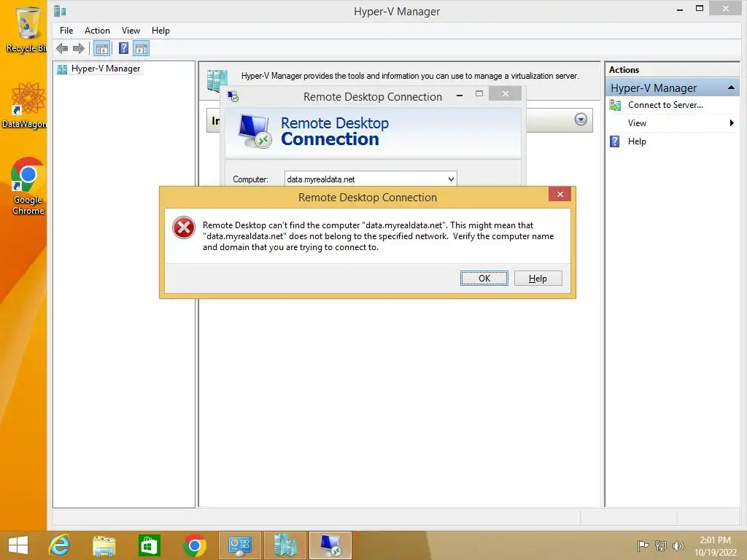This screenshot has height=560, width=747.
Task: Click OK in the error dialog
Action: pyautogui.click(x=484, y=278)
